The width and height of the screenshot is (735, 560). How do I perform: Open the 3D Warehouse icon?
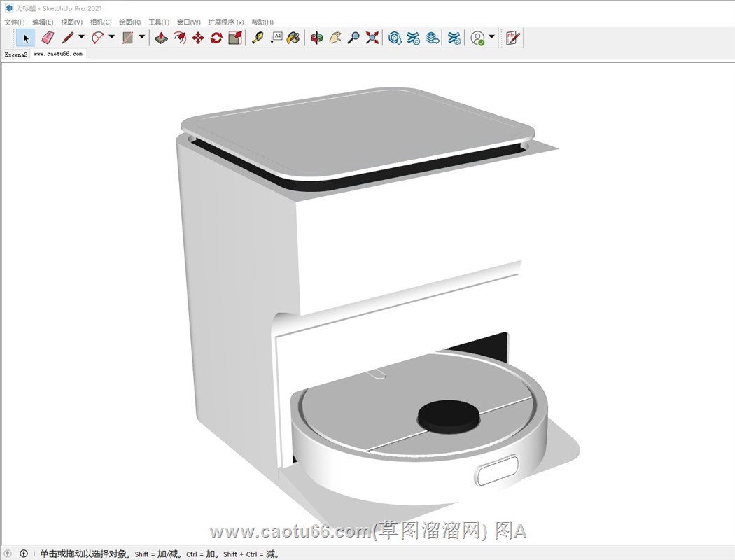[395, 38]
